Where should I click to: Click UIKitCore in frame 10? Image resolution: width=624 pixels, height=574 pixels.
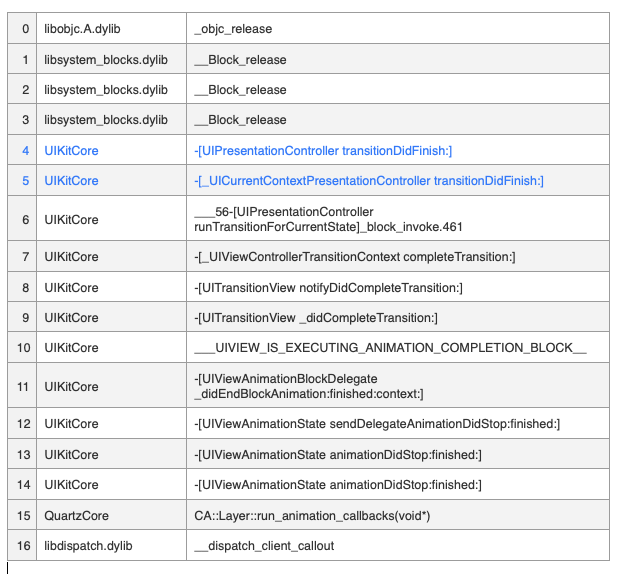pyautogui.click(x=71, y=348)
